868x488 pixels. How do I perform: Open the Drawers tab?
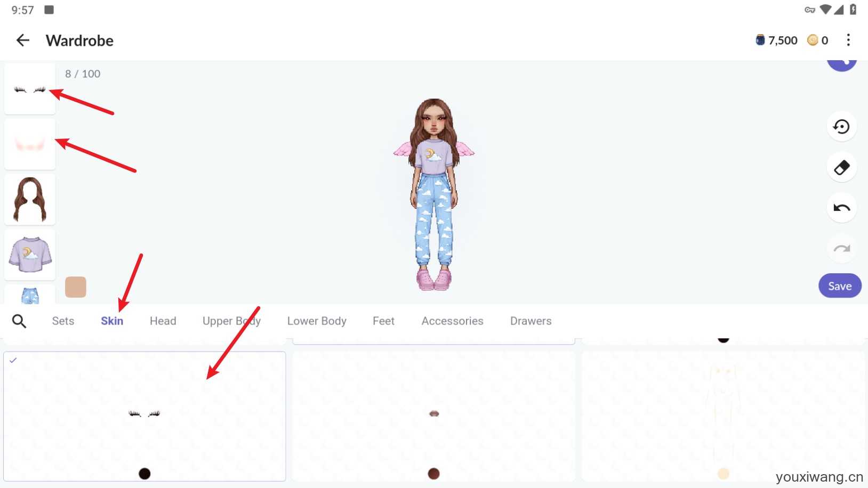(x=531, y=321)
